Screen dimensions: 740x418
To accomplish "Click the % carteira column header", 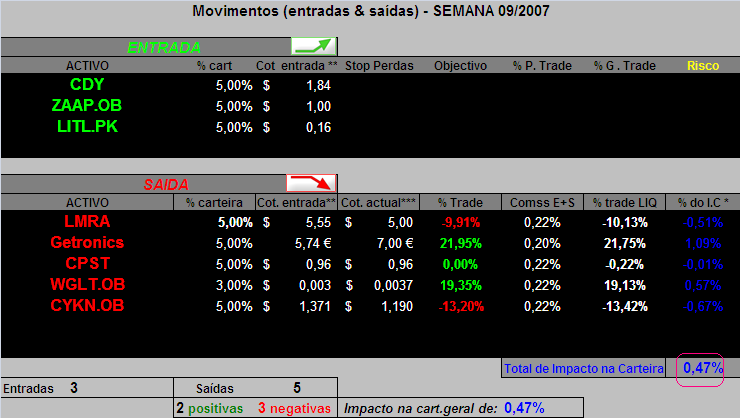I will tap(214, 202).
